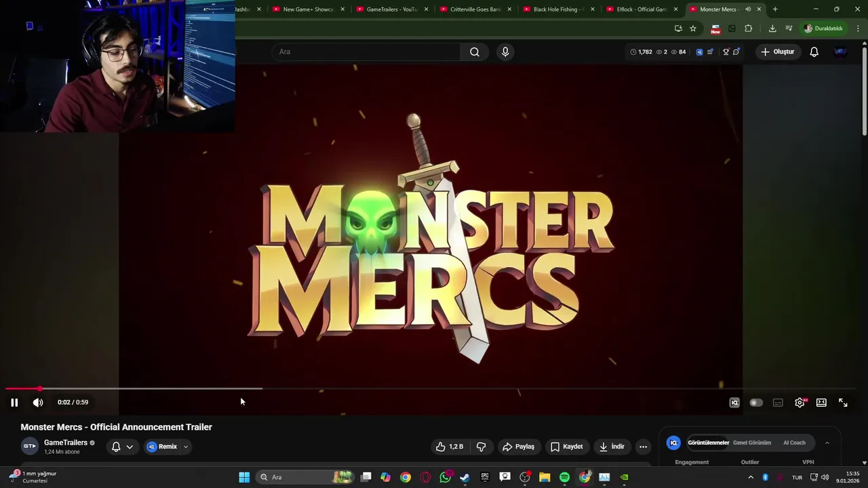Image resolution: width=868 pixels, height=488 pixels.
Task: Enter fullscreen mode in video player
Action: (843, 403)
